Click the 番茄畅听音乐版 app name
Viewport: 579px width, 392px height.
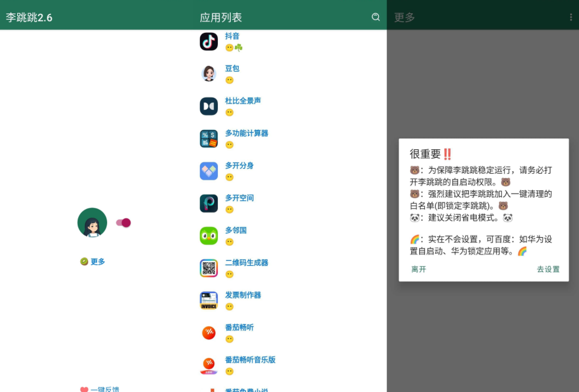coord(251,360)
